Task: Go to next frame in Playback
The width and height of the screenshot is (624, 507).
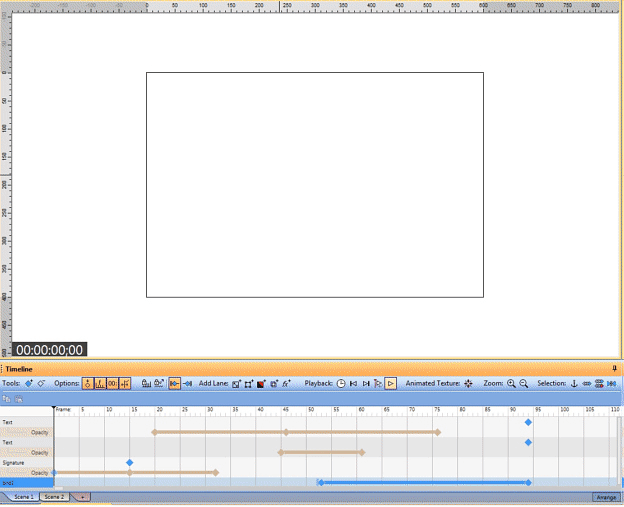Action: 366,384
